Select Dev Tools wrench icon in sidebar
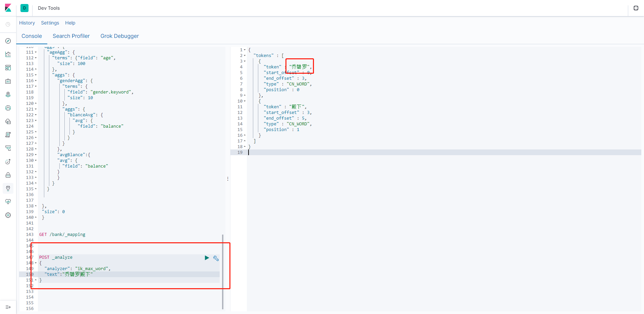Viewport: 644px width, 314px height. coord(8,188)
